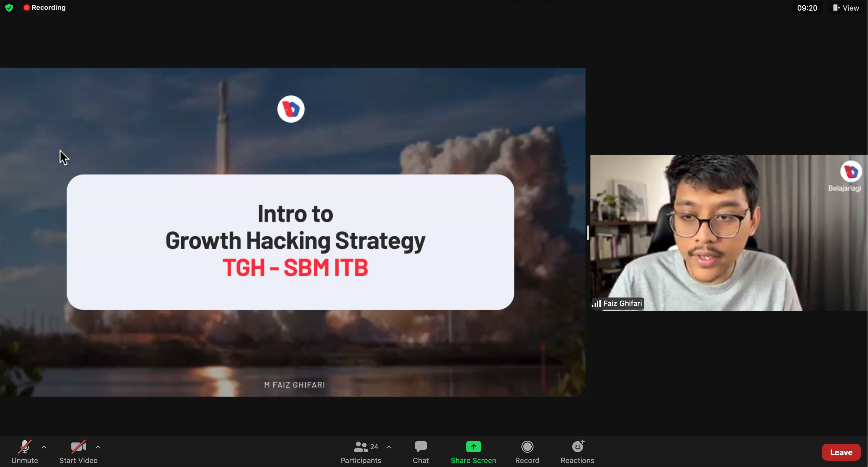Screen dimensions: 868x467
Task: Click the Belajarlagi logo on the slide
Action: pyautogui.click(x=291, y=109)
